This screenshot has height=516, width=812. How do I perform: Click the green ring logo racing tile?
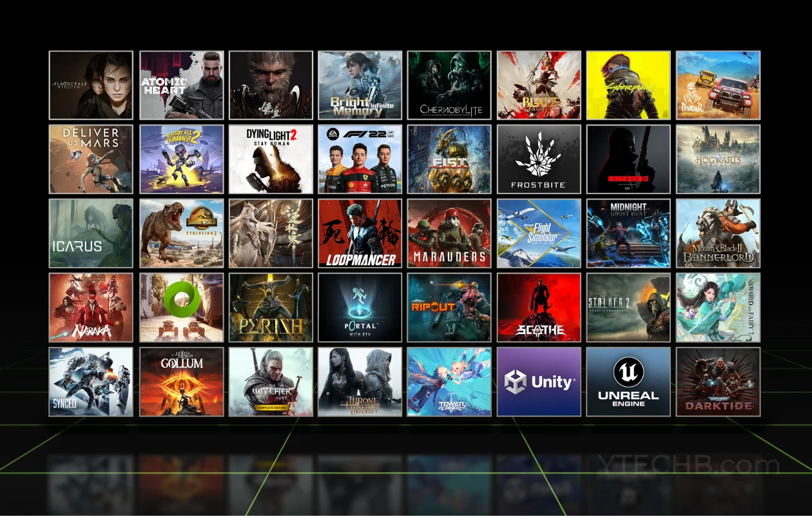pyautogui.click(x=182, y=308)
